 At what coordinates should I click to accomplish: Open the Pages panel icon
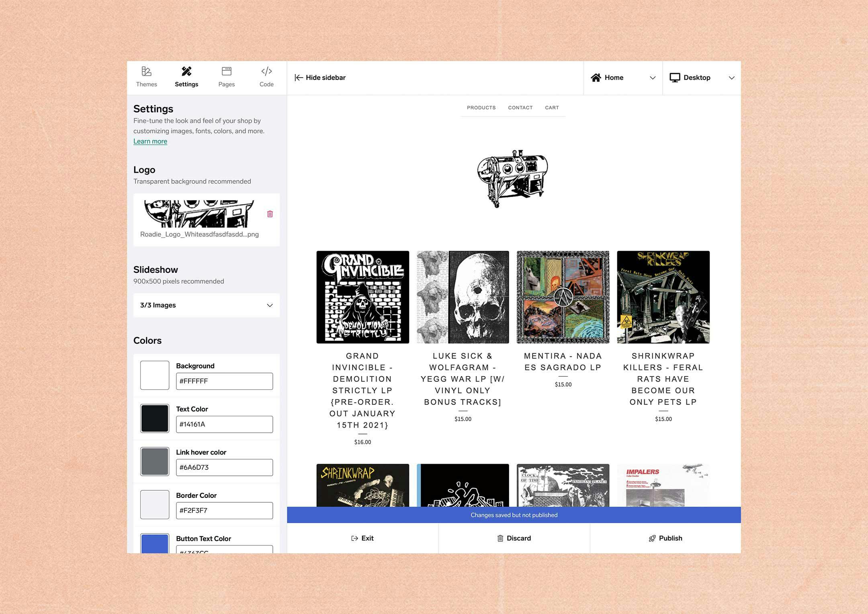point(226,72)
